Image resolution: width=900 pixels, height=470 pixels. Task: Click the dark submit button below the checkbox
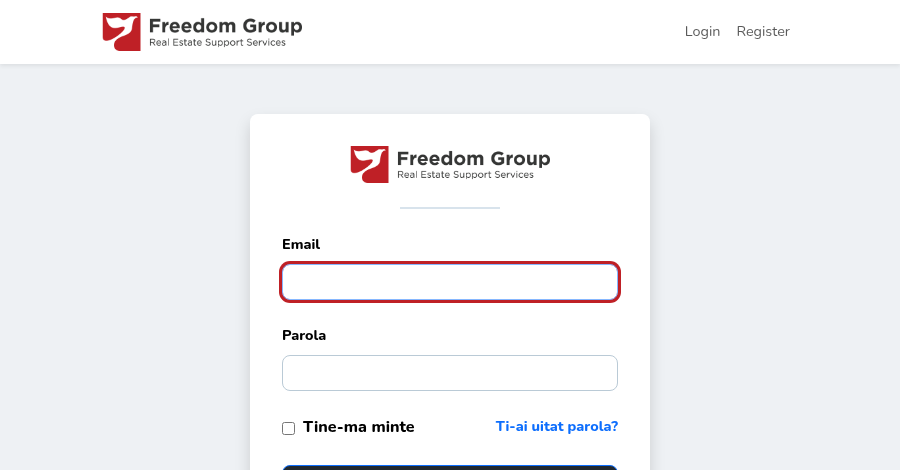pyautogui.click(x=450, y=468)
